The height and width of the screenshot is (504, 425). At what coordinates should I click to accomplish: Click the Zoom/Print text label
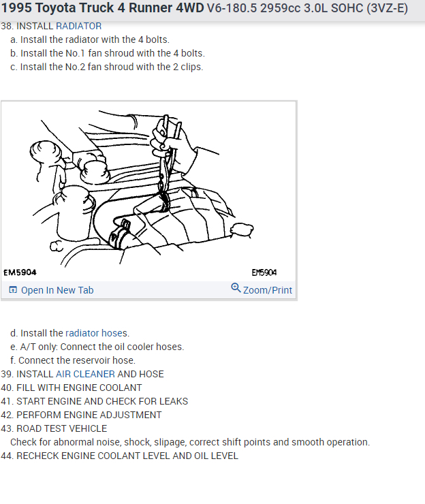(268, 290)
